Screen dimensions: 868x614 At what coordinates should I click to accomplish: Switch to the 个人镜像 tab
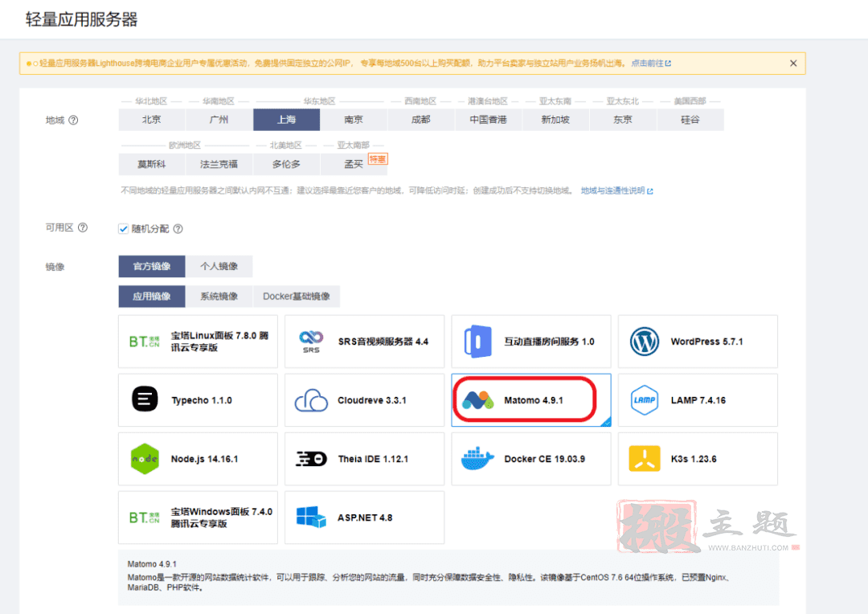(219, 266)
